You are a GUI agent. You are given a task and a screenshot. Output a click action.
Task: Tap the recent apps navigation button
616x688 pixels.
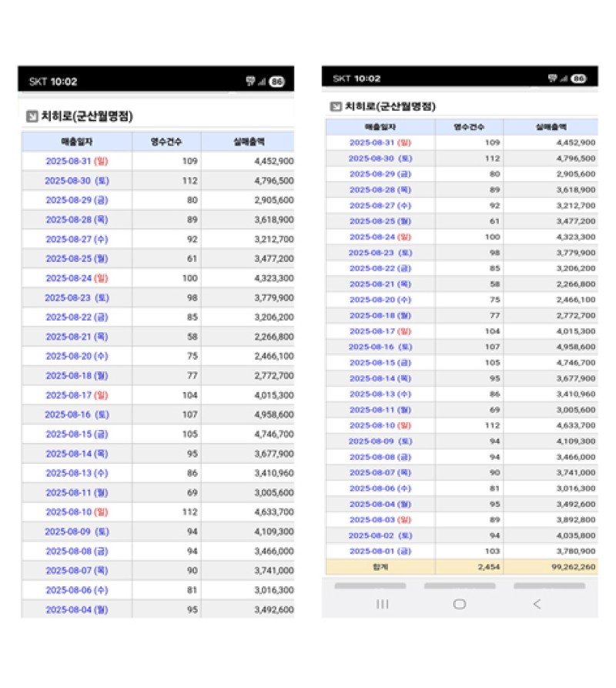click(383, 604)
